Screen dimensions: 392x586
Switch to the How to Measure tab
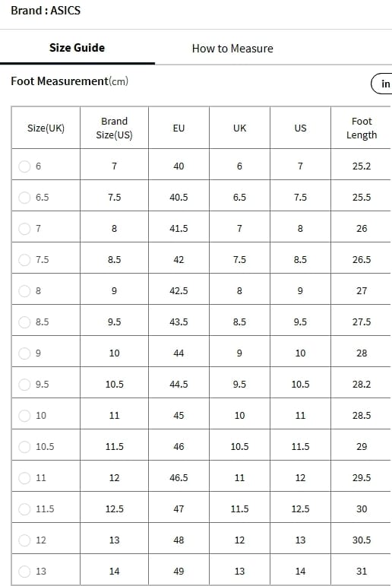coord(232,49)
